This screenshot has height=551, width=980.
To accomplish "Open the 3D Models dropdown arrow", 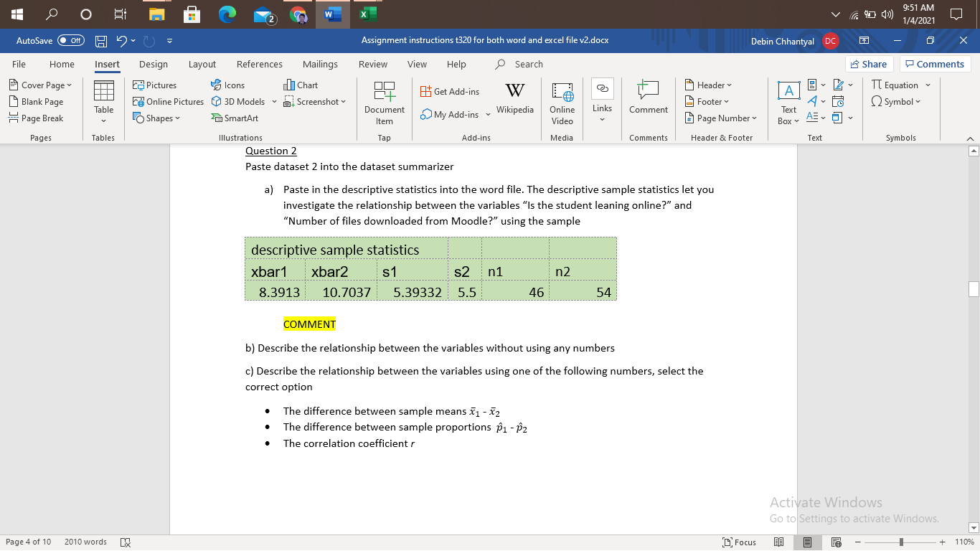I will (275, 101).
